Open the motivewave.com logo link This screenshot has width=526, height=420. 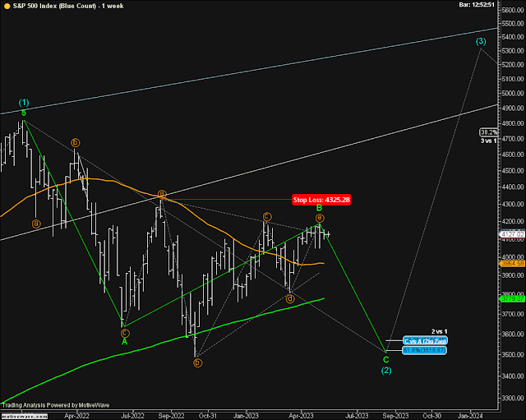pos(24,417)
